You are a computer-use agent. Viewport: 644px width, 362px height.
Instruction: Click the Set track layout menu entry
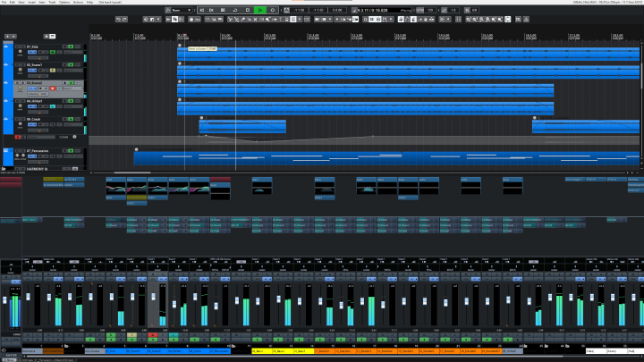110,2
